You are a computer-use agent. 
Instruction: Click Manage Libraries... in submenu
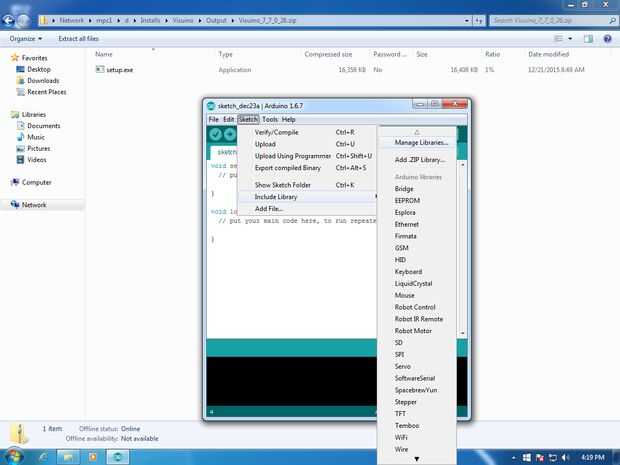417,142
